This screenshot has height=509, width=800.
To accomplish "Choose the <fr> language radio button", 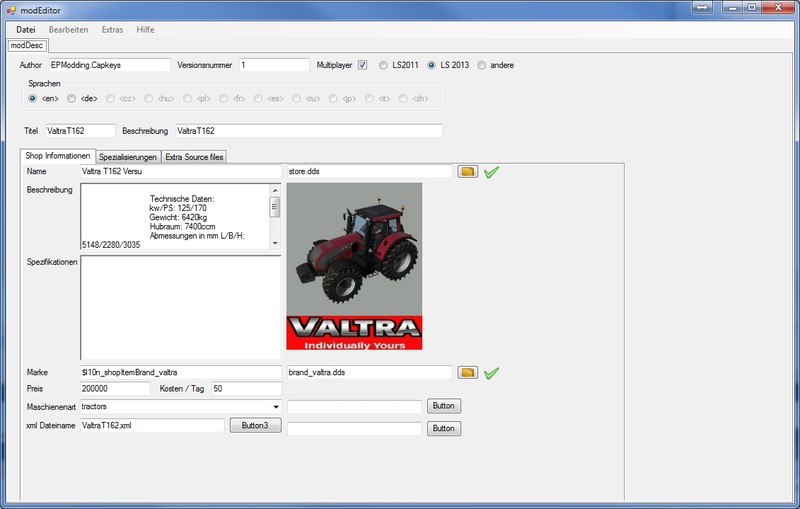I will (223, 98).
